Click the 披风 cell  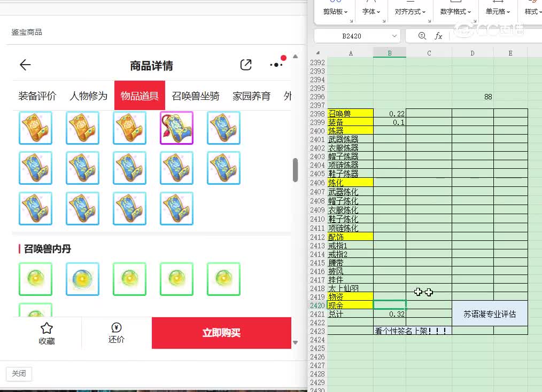[x=351, y=271]
